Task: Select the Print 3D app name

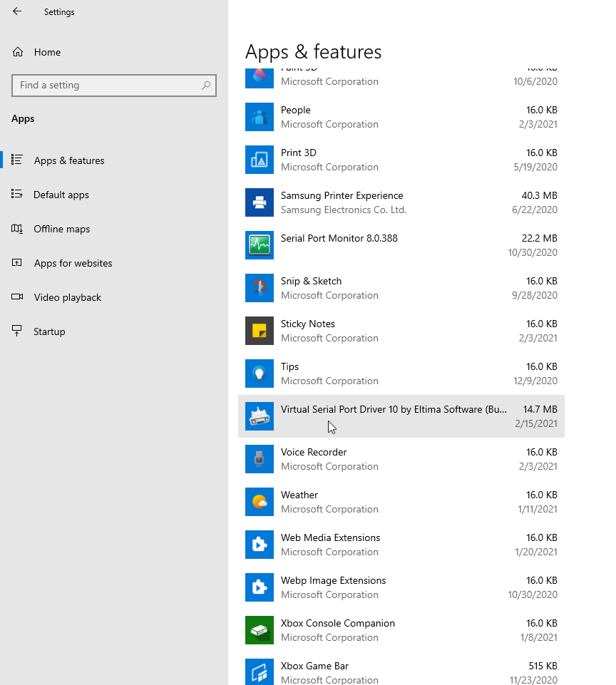Action: tap(299, 153)
